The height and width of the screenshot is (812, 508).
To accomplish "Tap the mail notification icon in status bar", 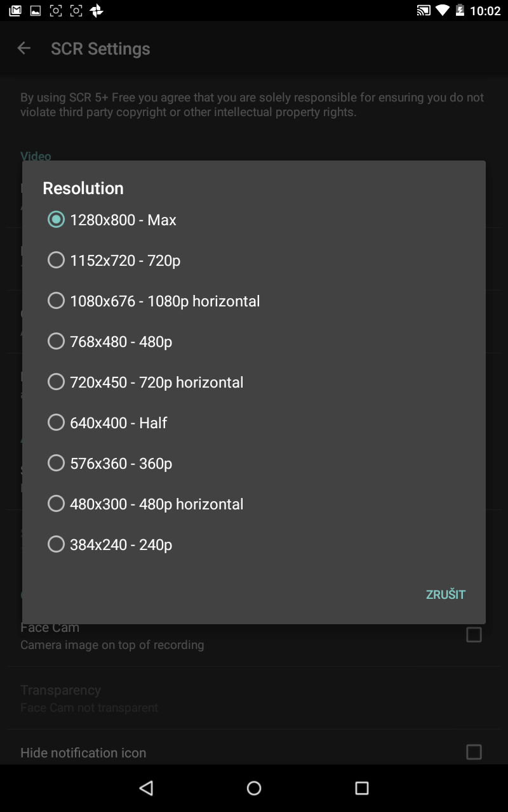I will coord(15,11).
